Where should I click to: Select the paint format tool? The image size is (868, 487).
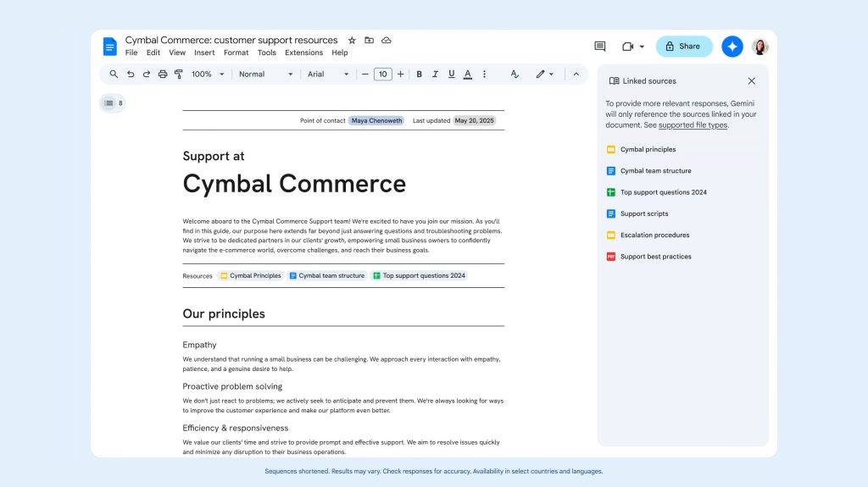point(179,75)
